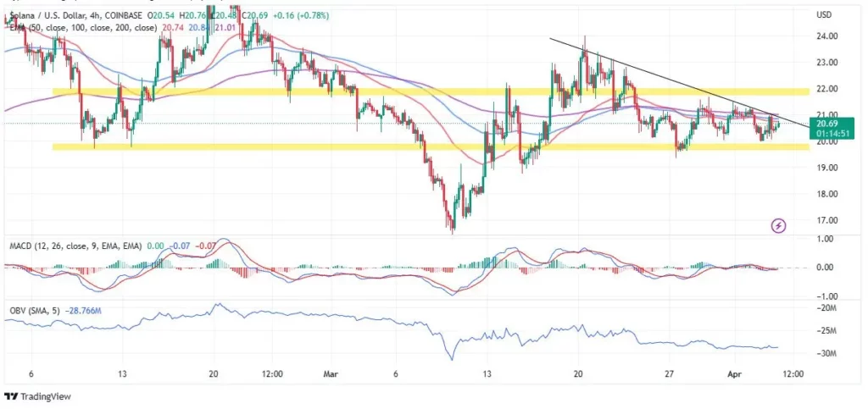
Task: Click the Mar label on time axis
Action: (x=331, y=373)
